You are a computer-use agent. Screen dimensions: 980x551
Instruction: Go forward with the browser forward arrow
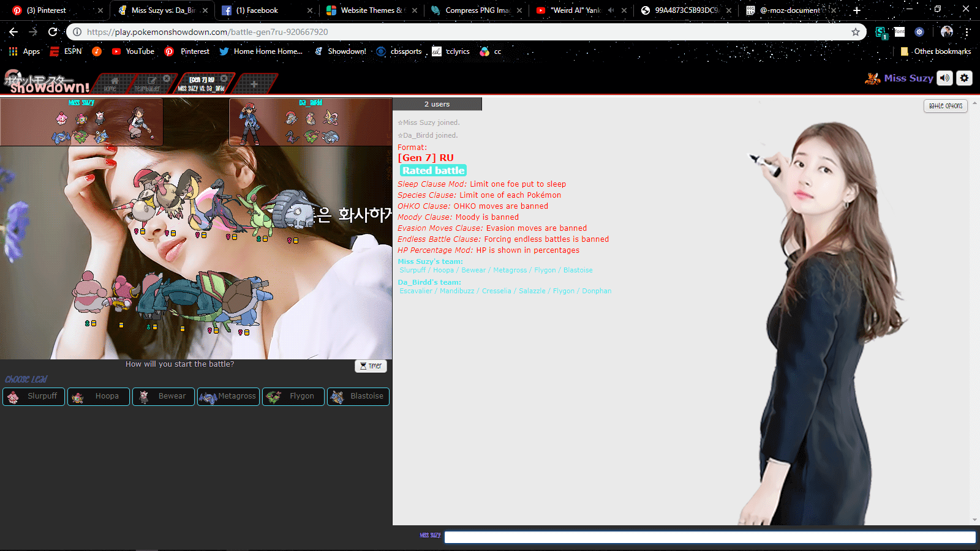coord(33,32)
